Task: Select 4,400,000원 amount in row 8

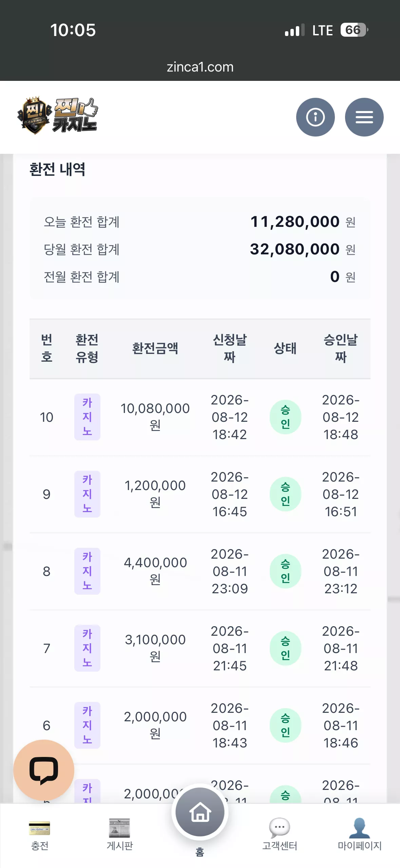Action: 155,571
